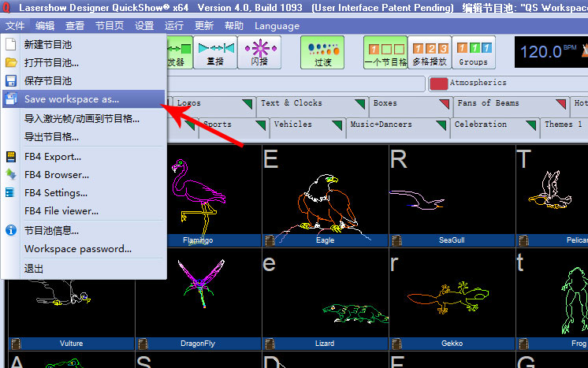Click the arrows icon beside FB4 Browser
Screen dimensions: 588x368
point(11,174)
